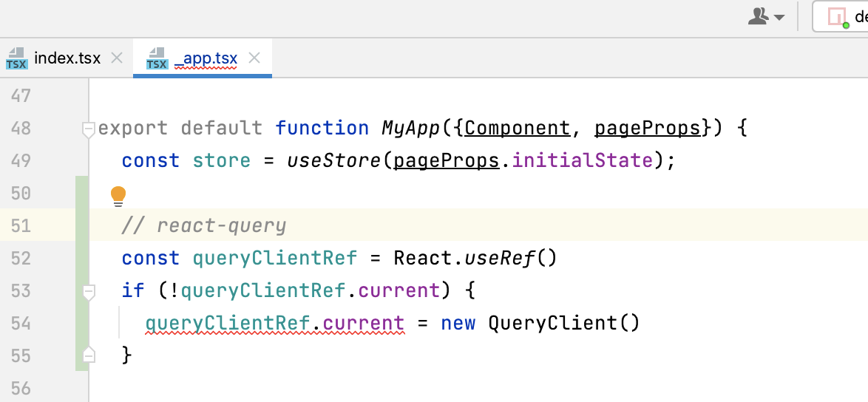Click line number 51 in the gutter
Viewport: 868px width, 402px height.
21,225
